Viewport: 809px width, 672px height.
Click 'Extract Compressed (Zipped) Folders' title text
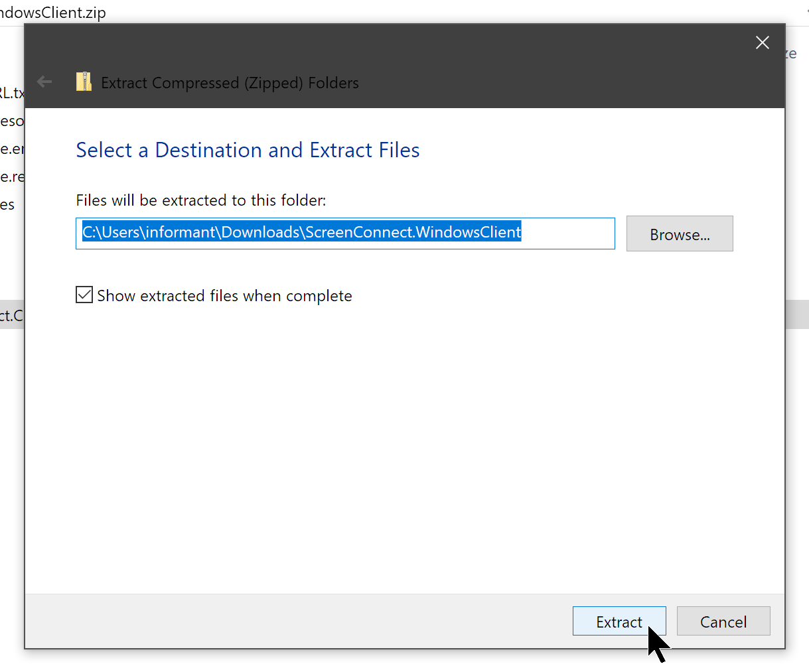tap(230, 83)
